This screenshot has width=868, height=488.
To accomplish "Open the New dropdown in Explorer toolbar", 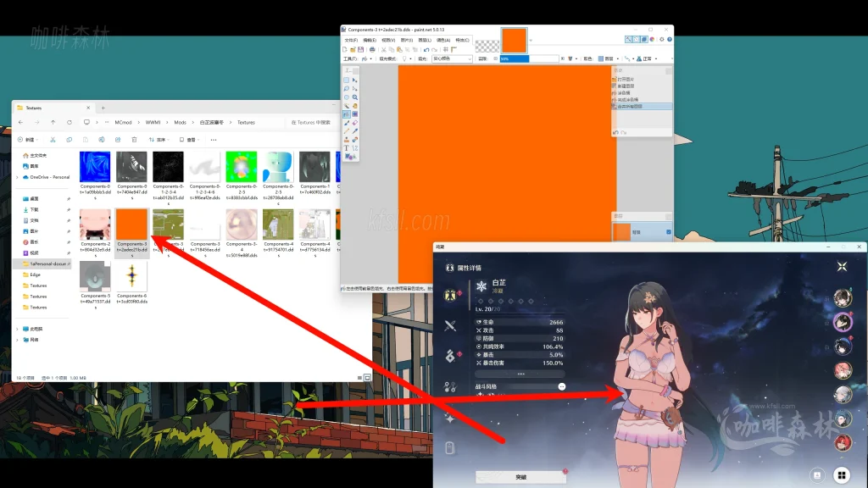I will pyautogui.click(x=28, y=140).
